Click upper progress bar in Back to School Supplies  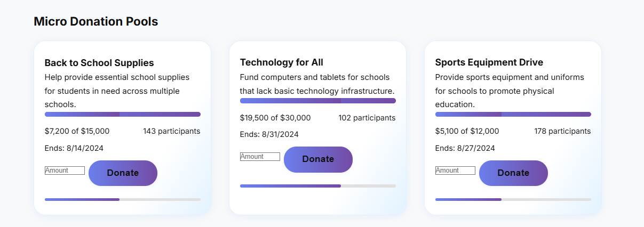pos(123,114)
